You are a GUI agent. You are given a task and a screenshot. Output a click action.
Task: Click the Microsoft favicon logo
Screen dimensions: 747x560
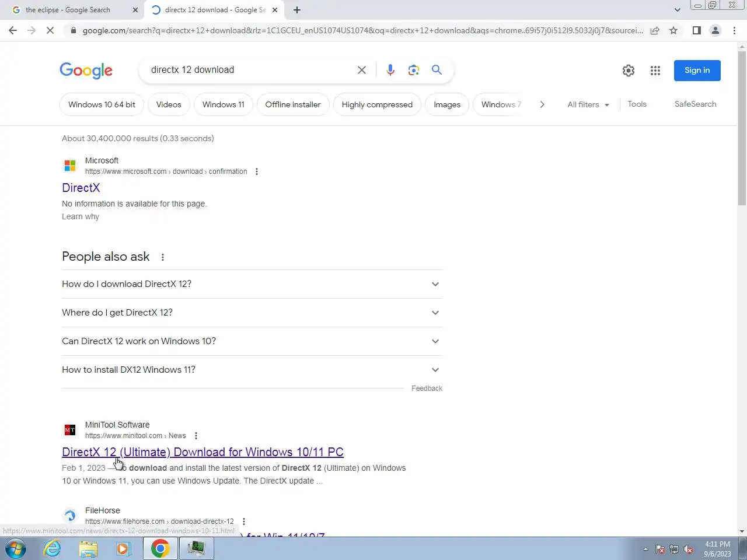click(x=70, y=166)
